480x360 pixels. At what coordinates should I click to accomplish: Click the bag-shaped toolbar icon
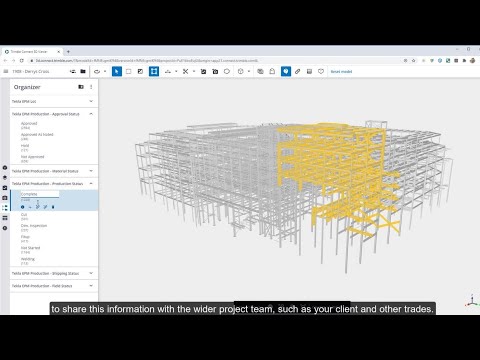click(x=272, y=71)
